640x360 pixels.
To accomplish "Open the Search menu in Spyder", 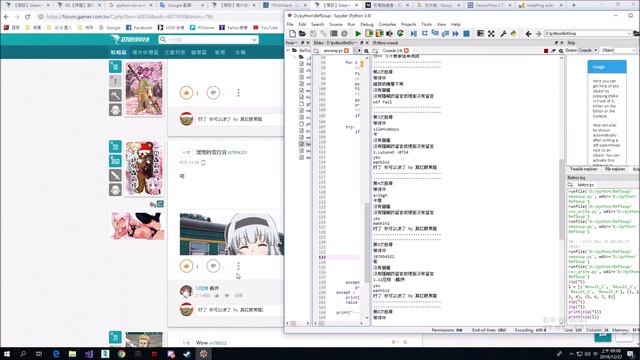I will tap(318, 24).
